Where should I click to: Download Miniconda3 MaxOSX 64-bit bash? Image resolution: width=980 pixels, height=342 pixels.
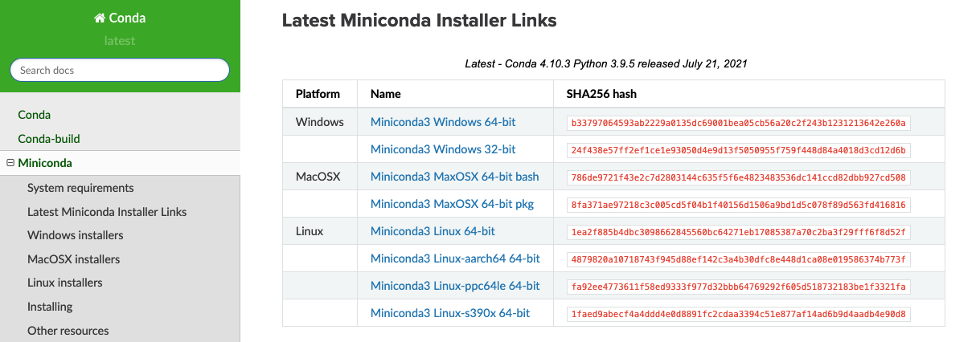click(x=455, y=177)
